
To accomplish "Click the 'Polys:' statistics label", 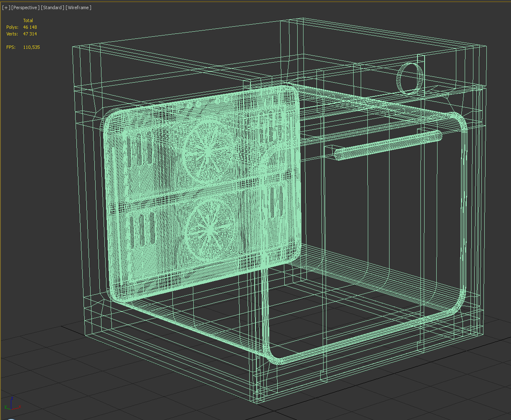I will 12,27.
